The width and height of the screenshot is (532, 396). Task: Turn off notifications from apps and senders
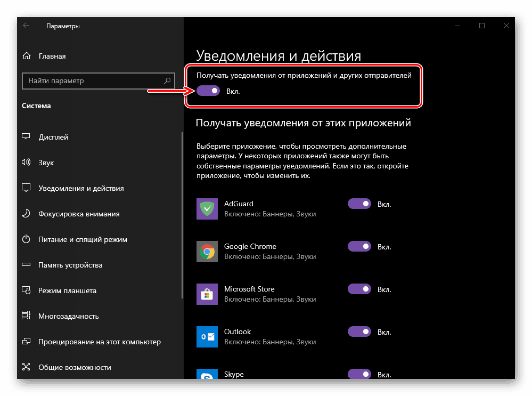click(208, 91)
